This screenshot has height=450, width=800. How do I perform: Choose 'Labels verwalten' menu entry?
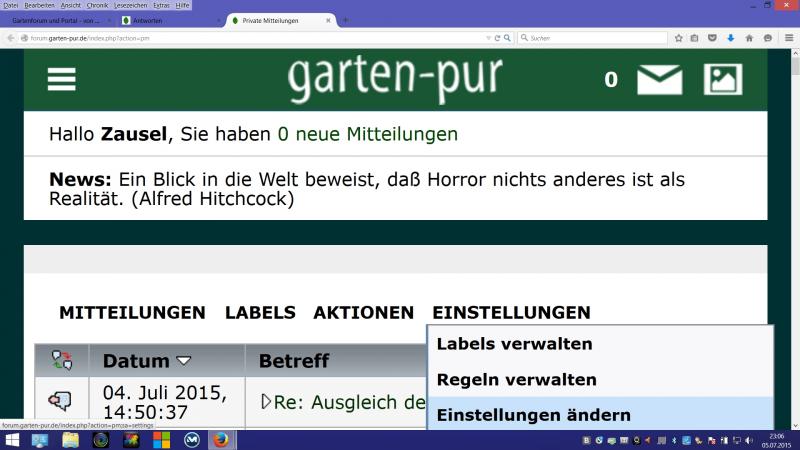click(x=514, y=344)
